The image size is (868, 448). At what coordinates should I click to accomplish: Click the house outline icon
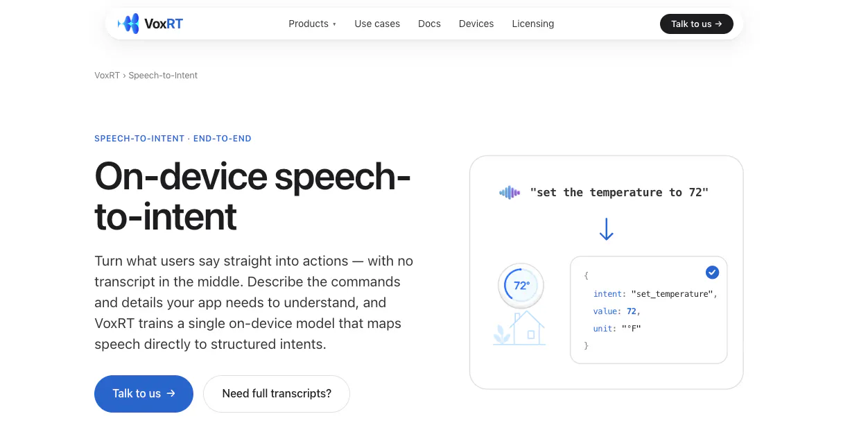pos(526,327)
